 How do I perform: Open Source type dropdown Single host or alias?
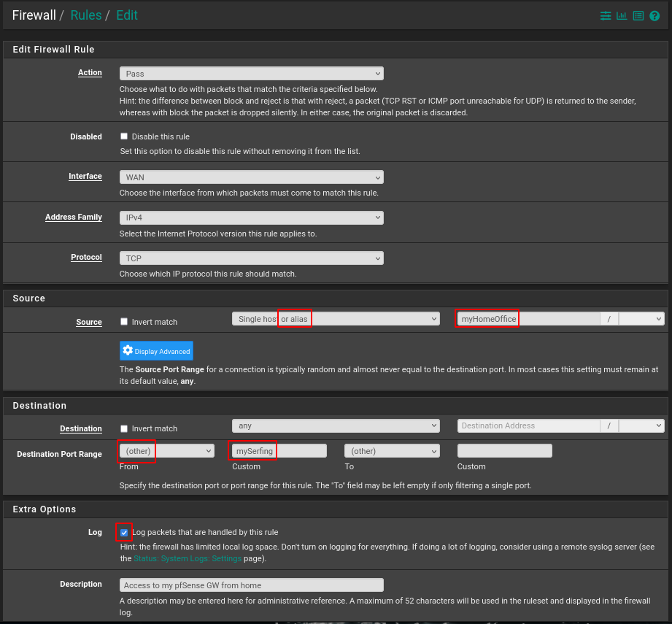336,319
